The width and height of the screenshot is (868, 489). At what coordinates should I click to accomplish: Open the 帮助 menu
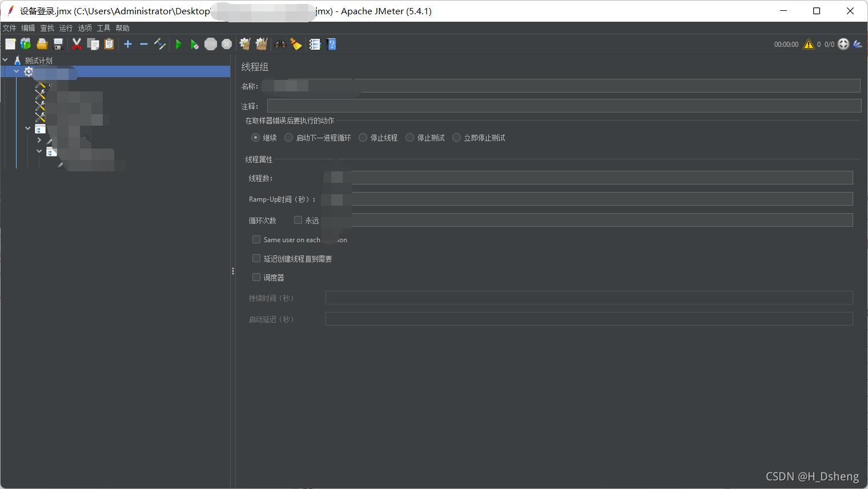(x=123, y=28)
